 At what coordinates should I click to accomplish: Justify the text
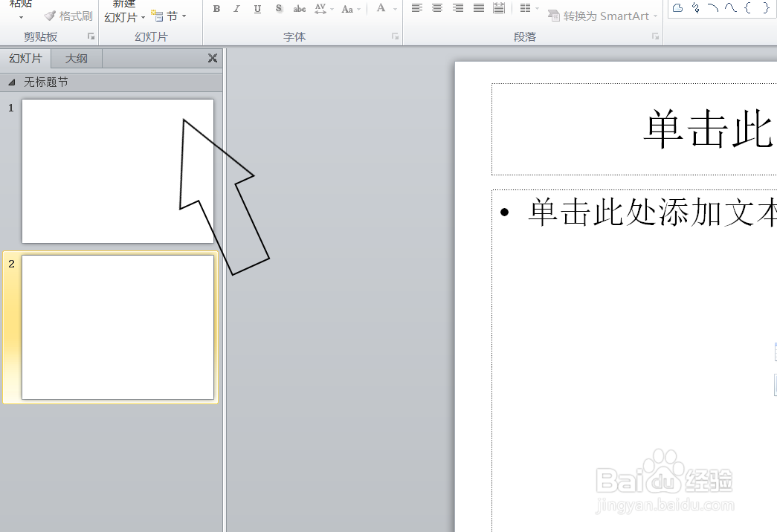click(478, 8)
